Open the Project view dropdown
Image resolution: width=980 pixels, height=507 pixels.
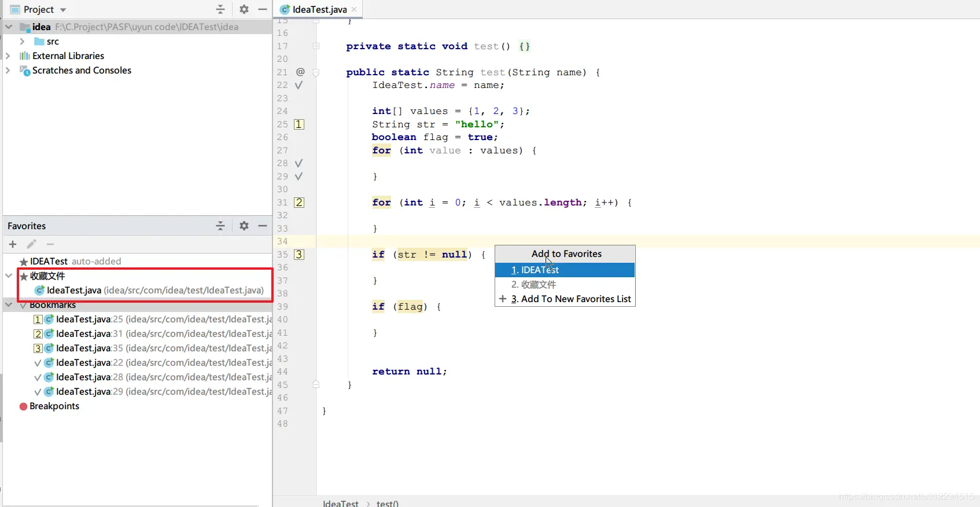point(63,10)
